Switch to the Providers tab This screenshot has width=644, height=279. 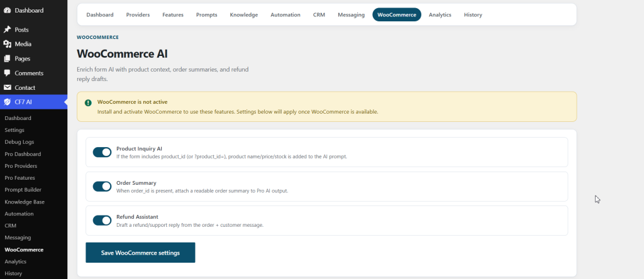point(138,15)
